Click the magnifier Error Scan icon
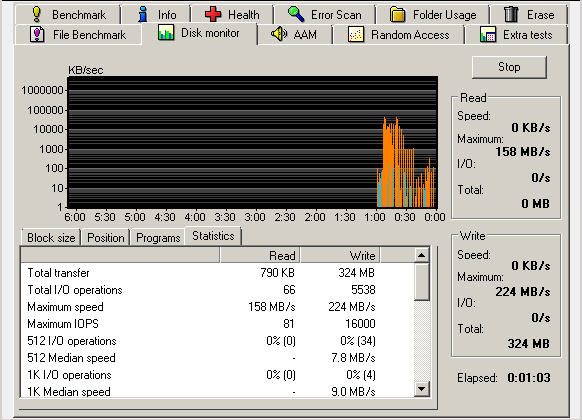 click(x=296, y=14)
